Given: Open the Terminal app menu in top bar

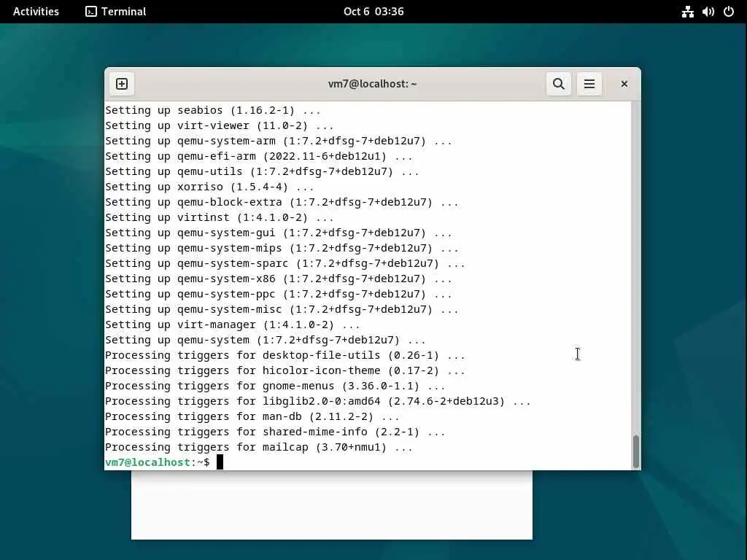Looking at the screenshot, I should tap(116, 12).
